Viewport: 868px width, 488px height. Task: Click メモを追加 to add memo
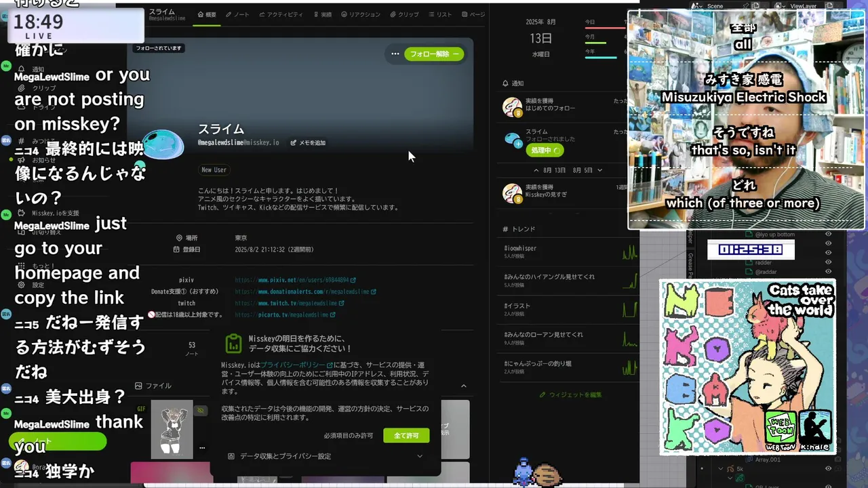pyautogui.click(x=308, y=143)
